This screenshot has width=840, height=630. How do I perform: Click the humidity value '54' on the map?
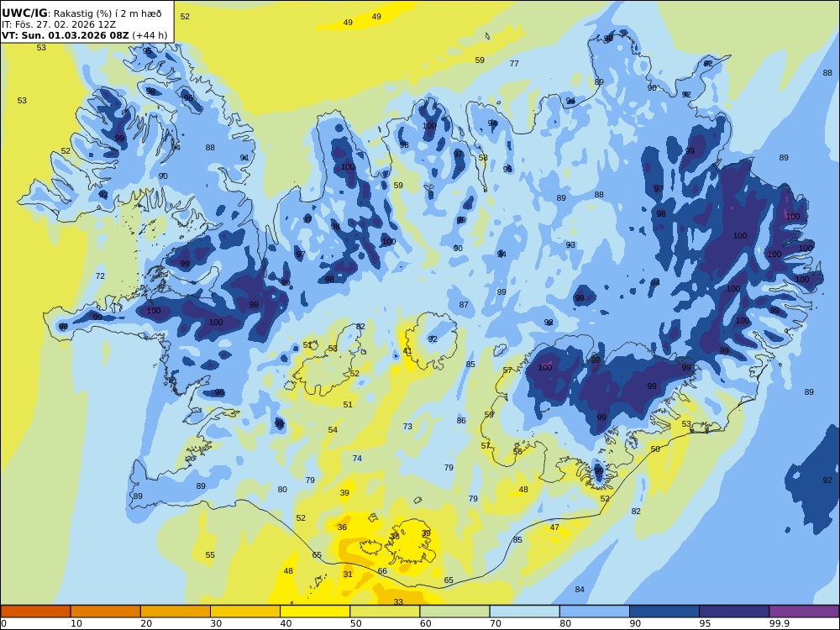[x=333, y=429]
